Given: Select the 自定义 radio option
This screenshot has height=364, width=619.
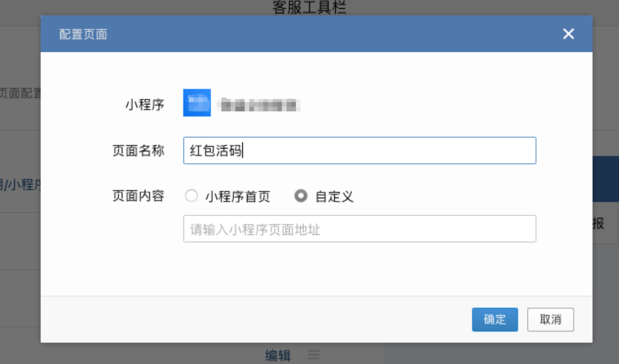Looking at the screenshot, I should click(x=301, y=196).
